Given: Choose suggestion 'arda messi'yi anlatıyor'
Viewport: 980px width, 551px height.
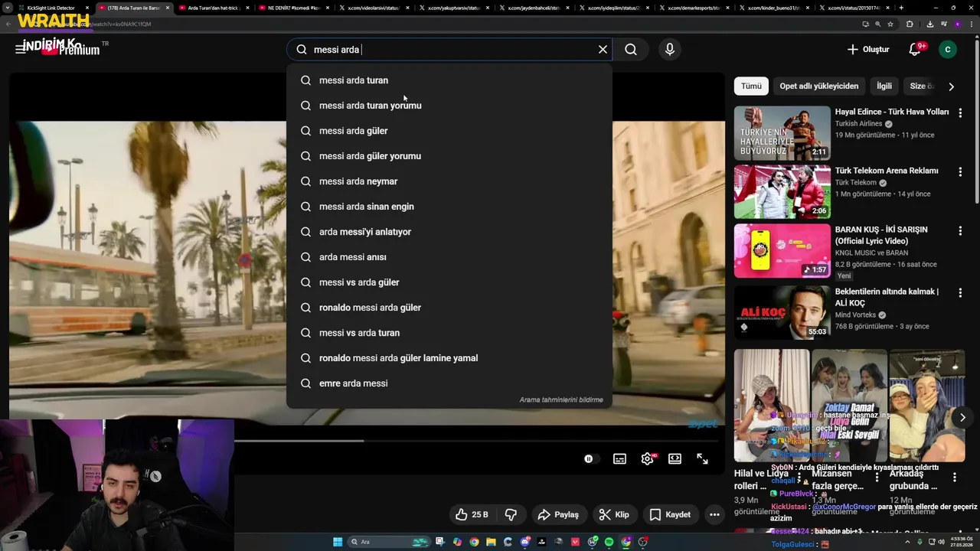Looking at the screenshot, I should pyautogui.click(x=449, y=232).
